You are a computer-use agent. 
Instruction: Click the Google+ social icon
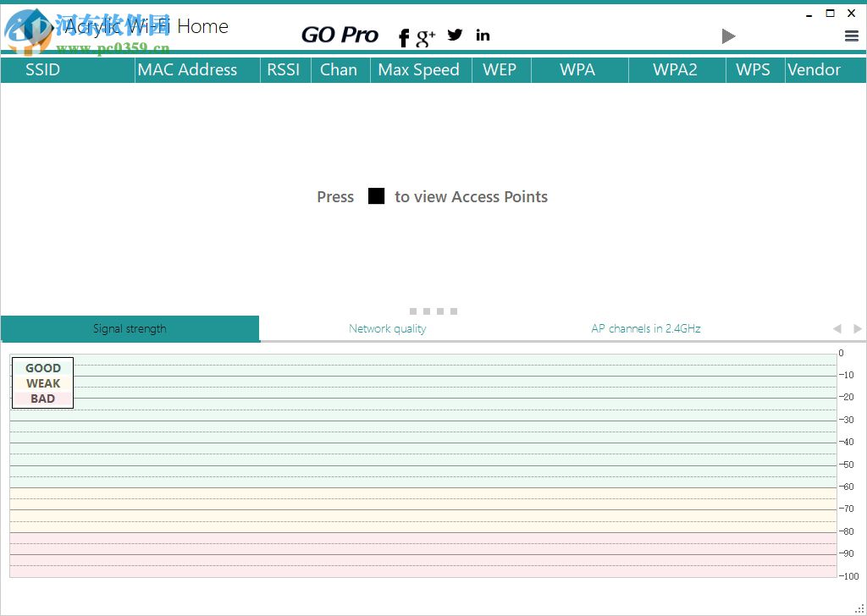[x=426, y=36]
